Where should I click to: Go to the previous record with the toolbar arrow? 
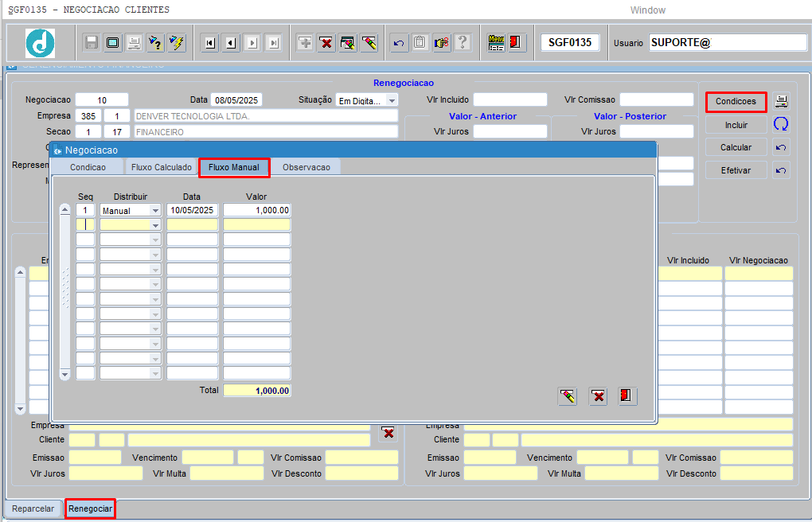[x=231, y=43]
